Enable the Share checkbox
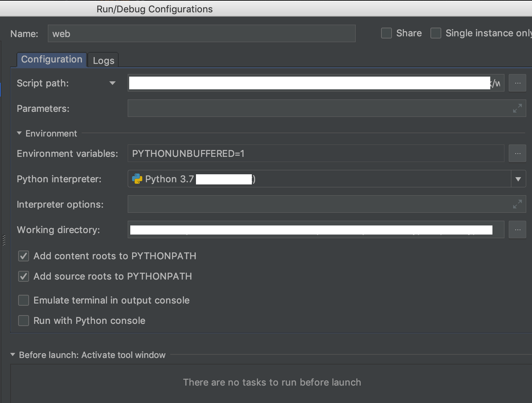Image resolution: width=532 pixels, height=403 pixels. [386, 33]
